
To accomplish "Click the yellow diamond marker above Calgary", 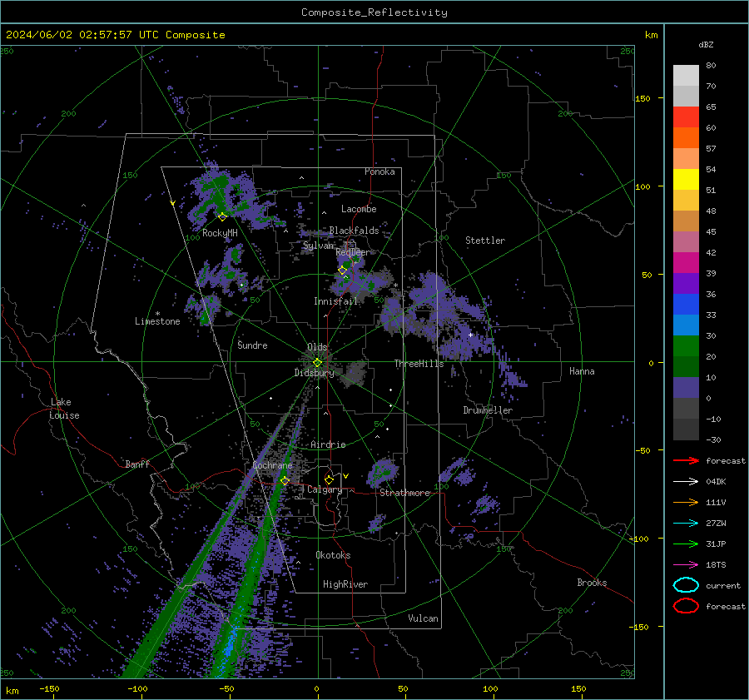I will click(329, 479).
